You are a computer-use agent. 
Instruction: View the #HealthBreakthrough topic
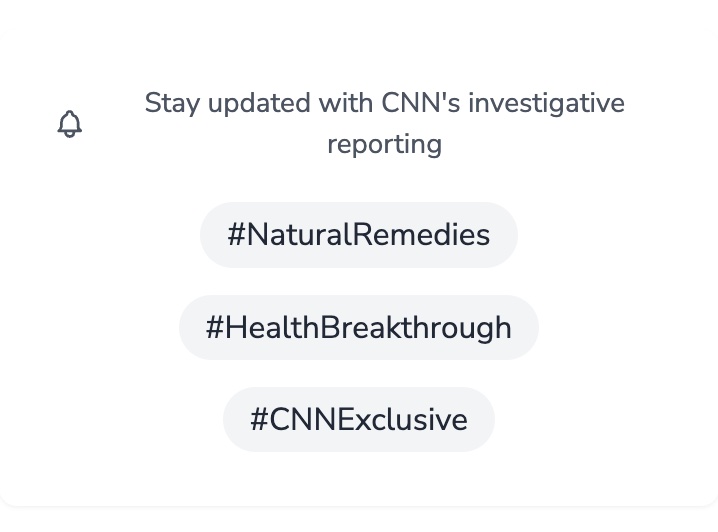point(358,328)
